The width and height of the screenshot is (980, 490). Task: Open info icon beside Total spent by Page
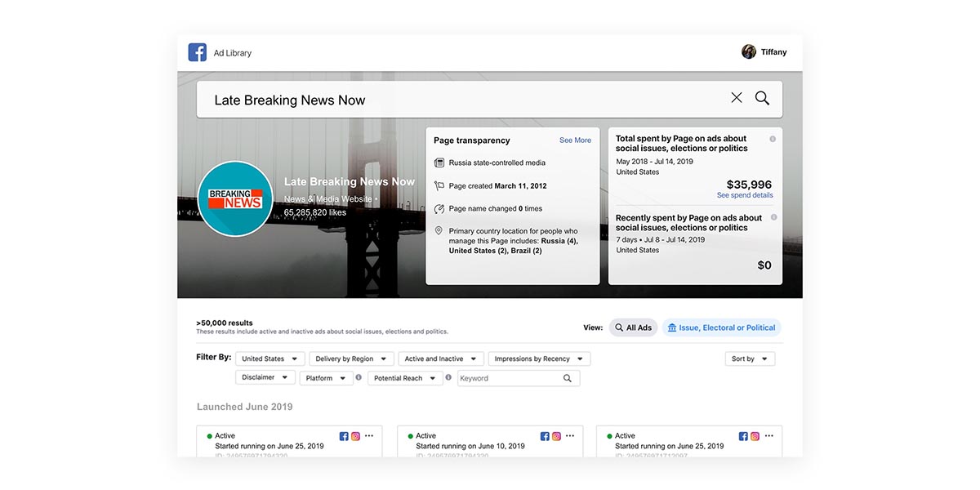coord(773,139)
